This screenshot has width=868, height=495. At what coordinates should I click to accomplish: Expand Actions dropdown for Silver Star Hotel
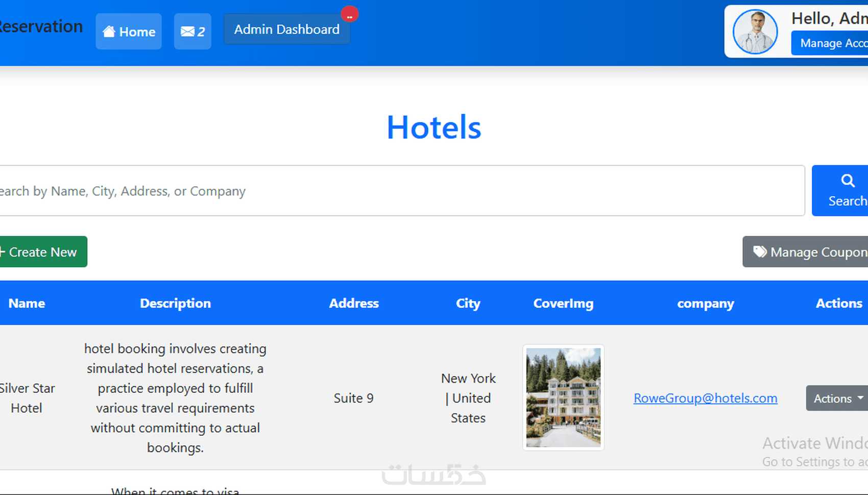coord(837,398)
